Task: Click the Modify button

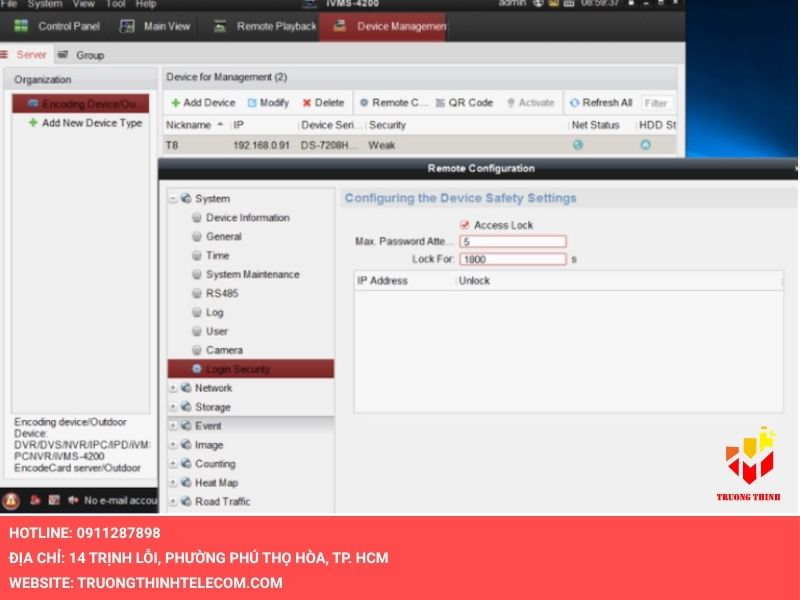Action: (268, 103)
